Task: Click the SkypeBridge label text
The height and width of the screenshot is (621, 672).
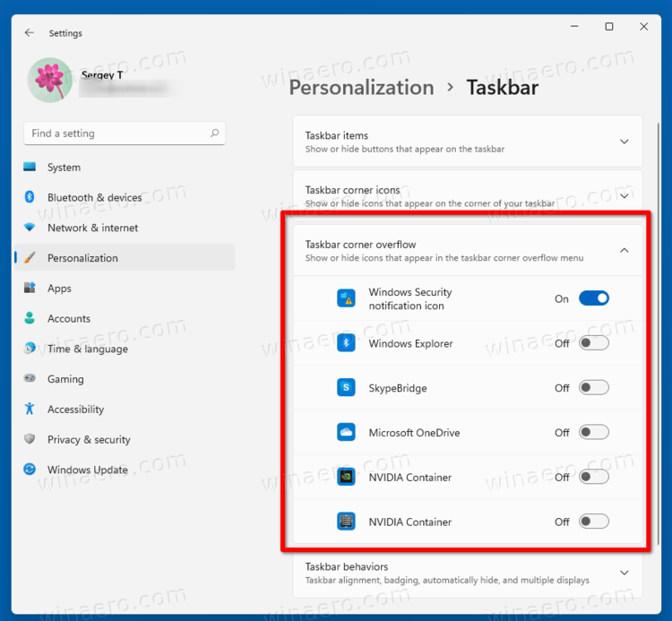Action: [x=398, y=388]
